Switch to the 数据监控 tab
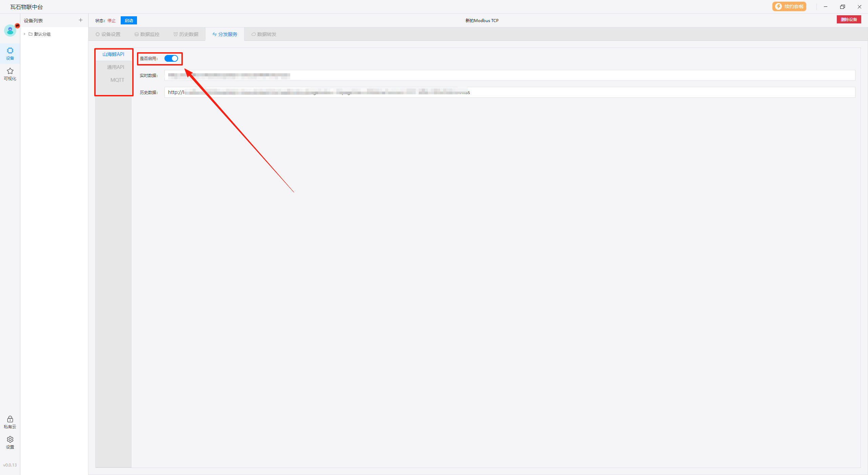Viewport: 868px width, 475px height. click(x=147, y=34)
